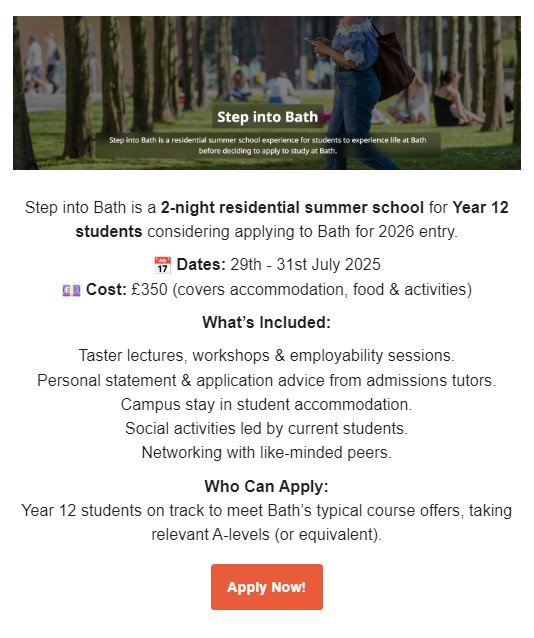Click the banknote emoji beside Cost
534x638 pixels.
point(71,291)
